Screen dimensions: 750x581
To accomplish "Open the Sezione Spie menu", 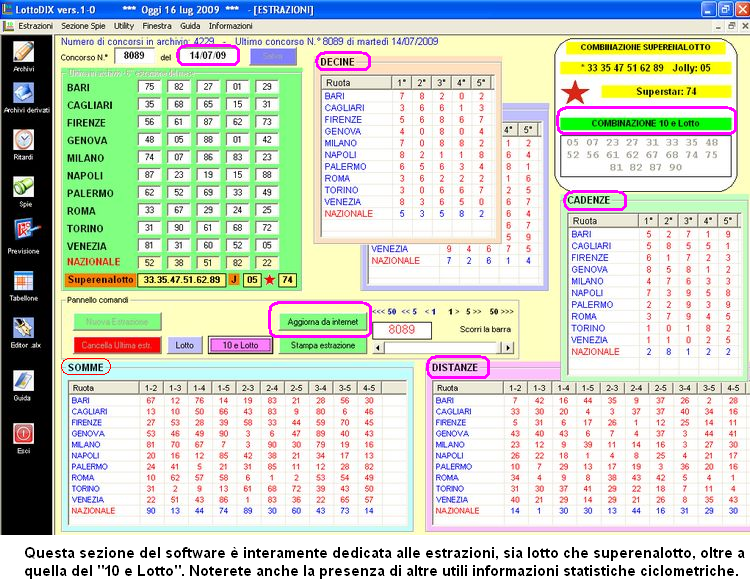I will 83,26.
